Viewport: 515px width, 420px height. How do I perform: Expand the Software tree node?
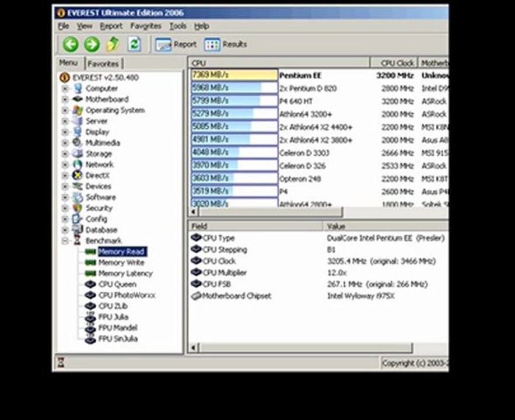65,197
